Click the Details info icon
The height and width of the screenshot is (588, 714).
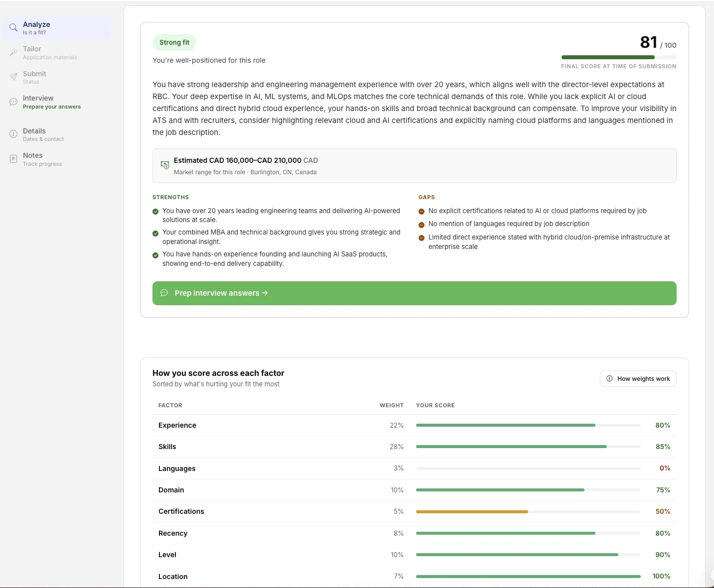13,134
